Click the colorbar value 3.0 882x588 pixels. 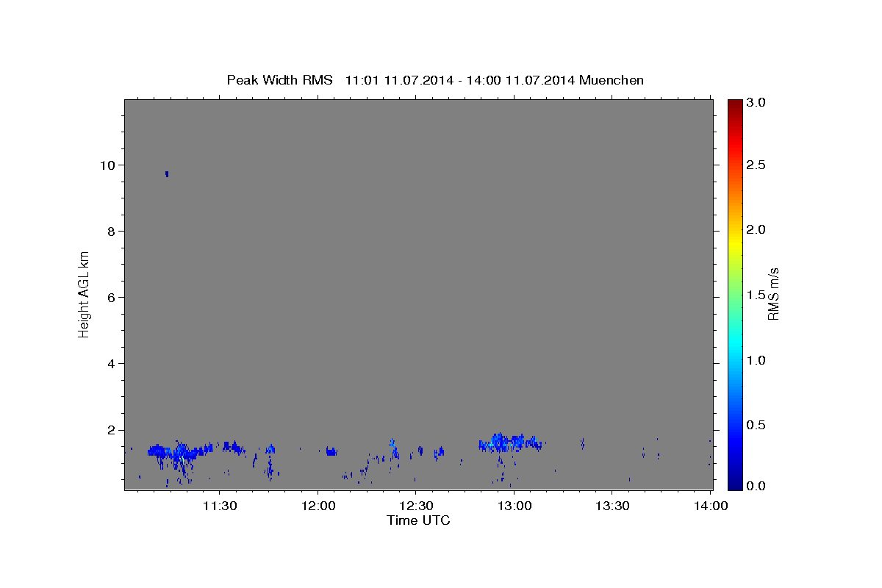point(756,102)
